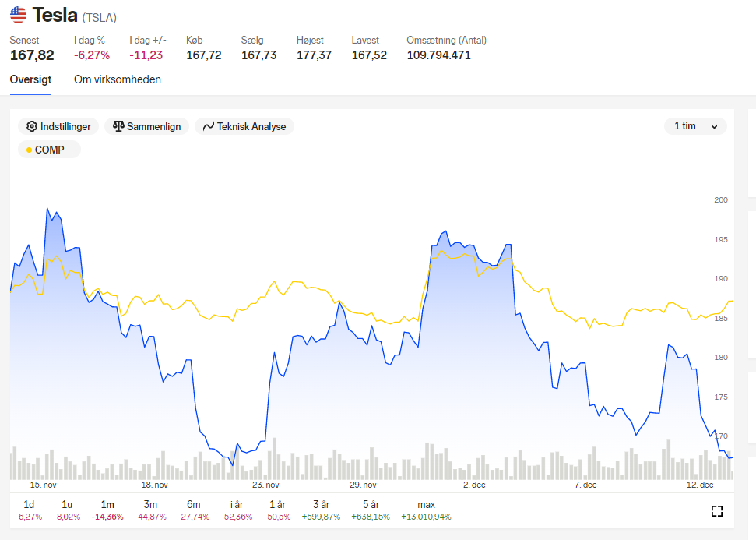Screen dimensions: 756x540
Task: Open Teknisk Analyse tool
Action: (x=244, y=126)
